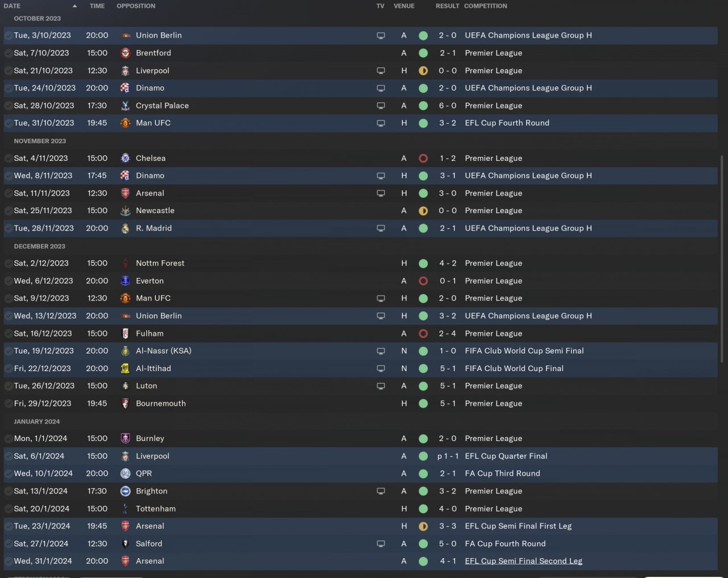Image resolution: width=728 pixels, height=578 pixels.
Task: Click the Chelsea club badge icon
Action: [125, 159]
